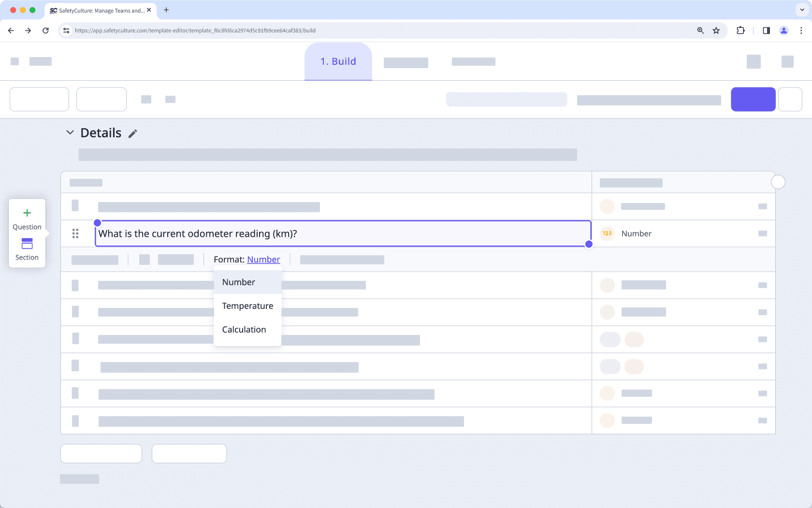The height and width of the screenshot is (508, 812).
Task: Add a Section from the side panel
Action: 27,248
